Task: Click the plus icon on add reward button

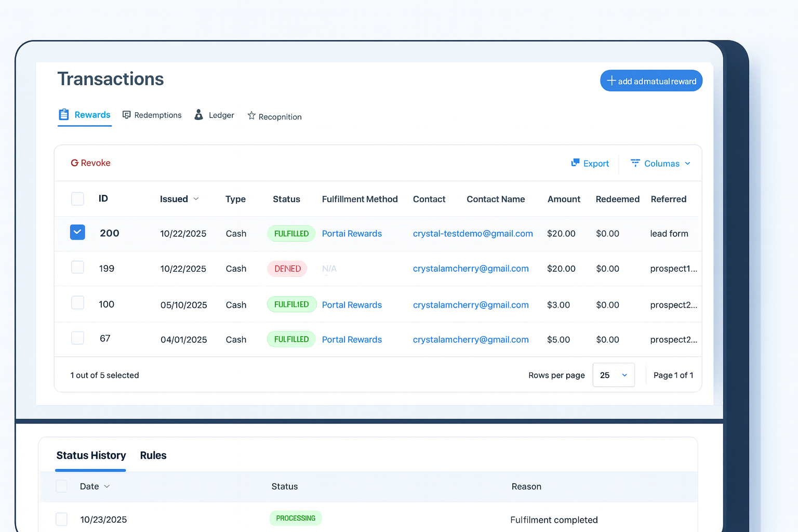Action: [611, 81]
